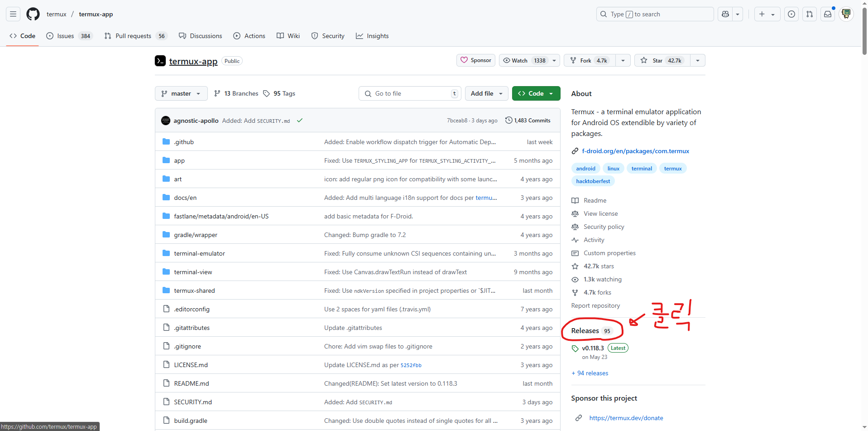868x431 pixels.
Task: Open the Add file dropdown
Action: pos(487,93)
